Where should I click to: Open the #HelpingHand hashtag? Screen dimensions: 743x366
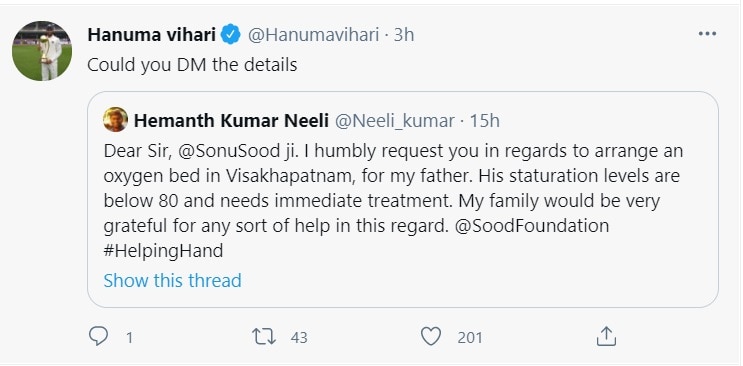pos(163,251)
